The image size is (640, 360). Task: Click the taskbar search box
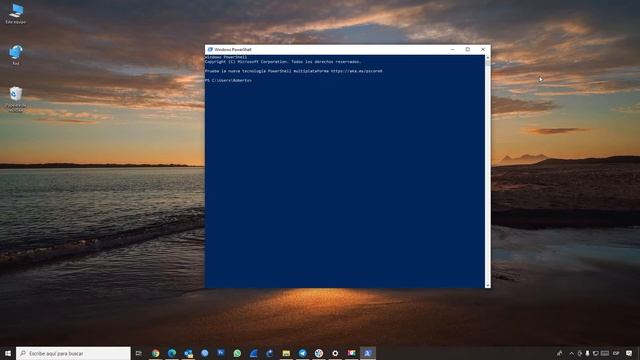click(x=73, y=353)
